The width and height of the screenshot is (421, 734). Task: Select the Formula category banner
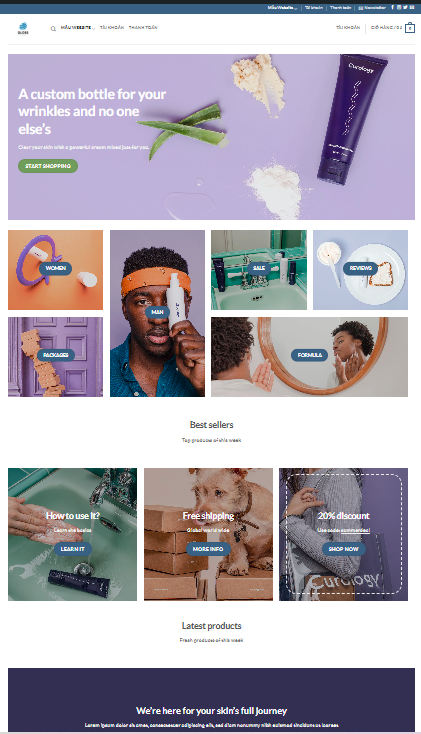[310, 355]
